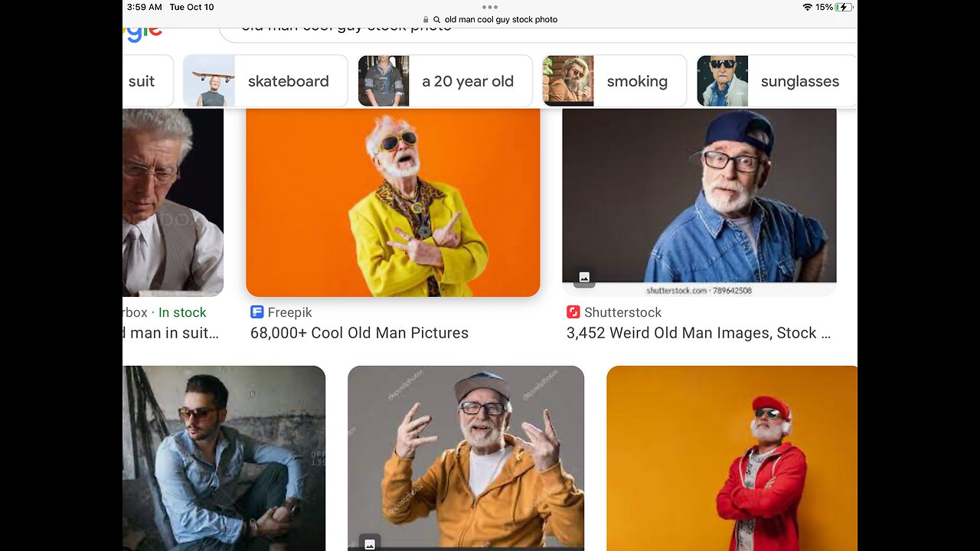980x551 pixels.
Task: Open "3,452 Weird Old Man Images" link
Action: coord(697,333)
